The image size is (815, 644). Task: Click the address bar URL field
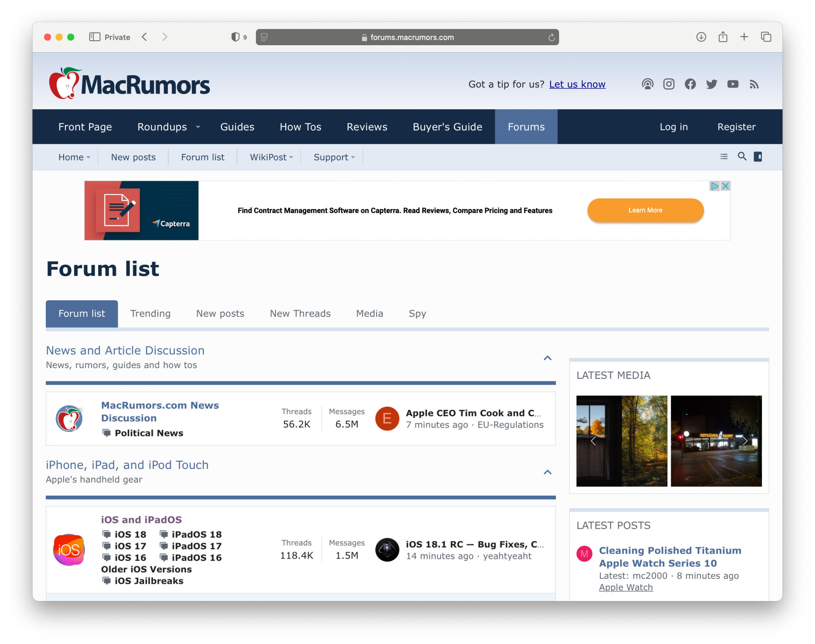coord(407,37)
